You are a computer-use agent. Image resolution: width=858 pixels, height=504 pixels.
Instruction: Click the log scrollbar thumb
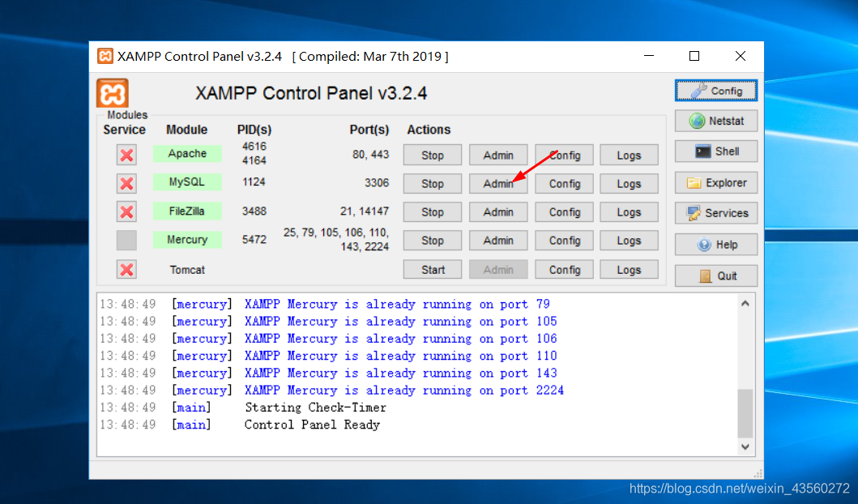coord(745,413)
